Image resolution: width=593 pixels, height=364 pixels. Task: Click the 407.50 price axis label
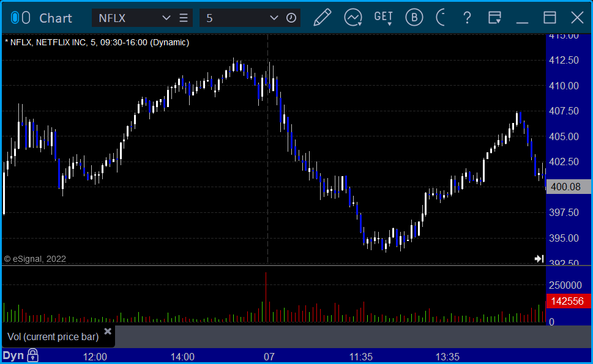point(564,111)
